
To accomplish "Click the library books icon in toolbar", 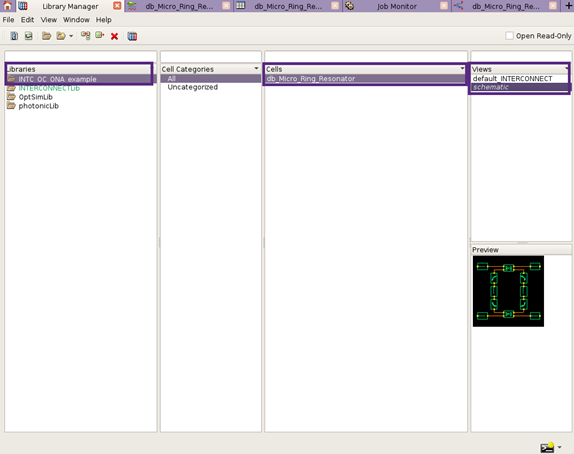I will point(132,36).
